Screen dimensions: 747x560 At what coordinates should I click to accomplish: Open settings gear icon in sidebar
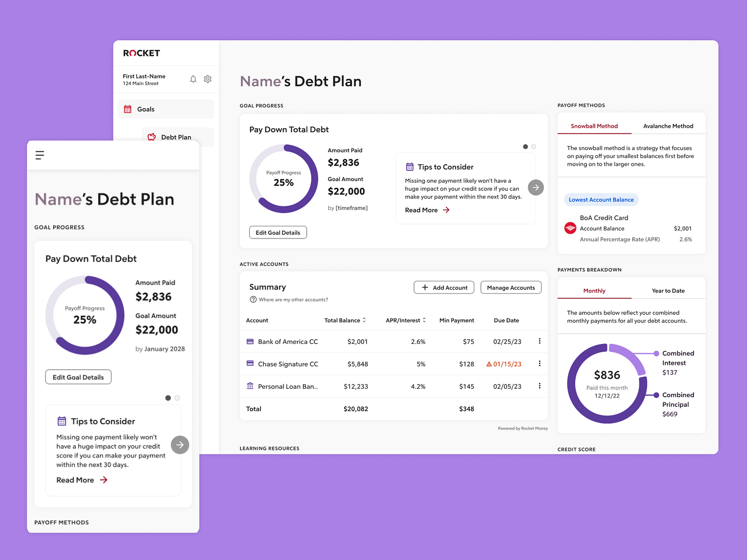point(208,79)
